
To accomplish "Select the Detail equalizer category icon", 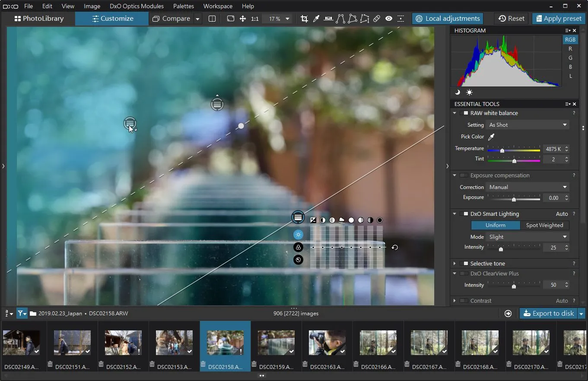I will coord(298,260).
